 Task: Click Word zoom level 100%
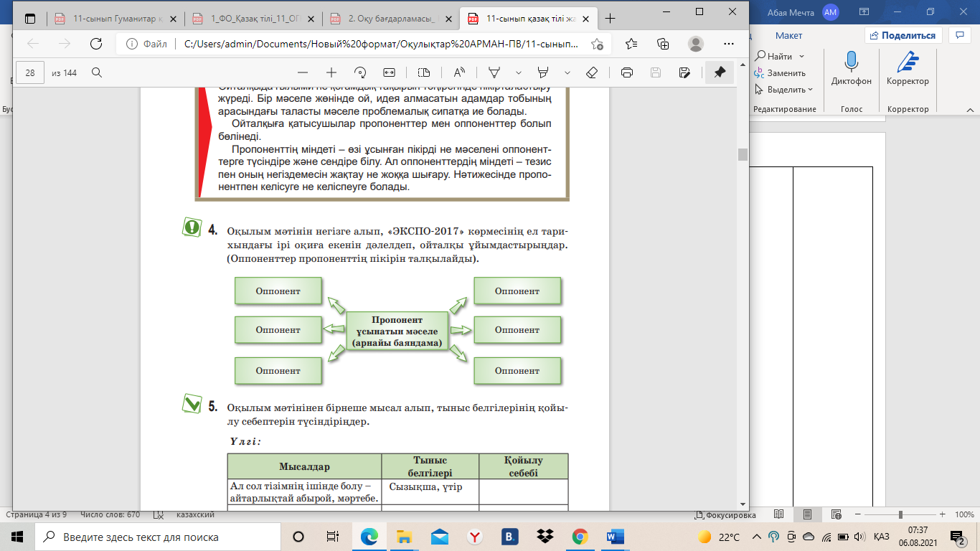pyautogui.click(x=964, y=515)
